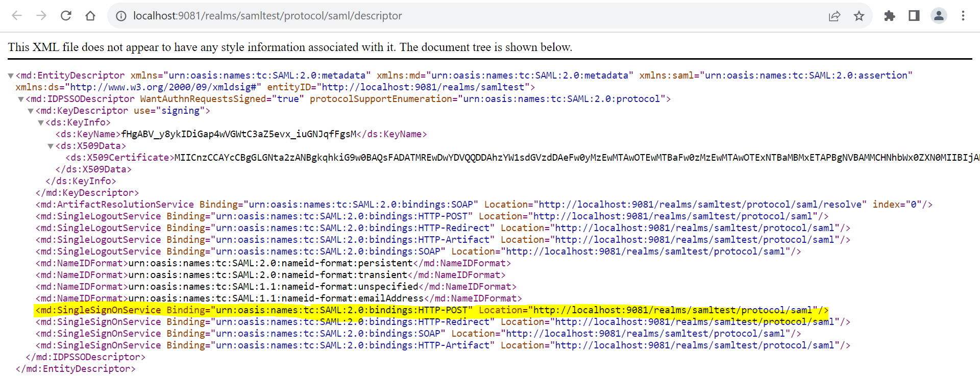Viewport: 980px width, 377px height.
Task: Collapse the md:KeyDescriptor signing node
Action: [31, 111]
